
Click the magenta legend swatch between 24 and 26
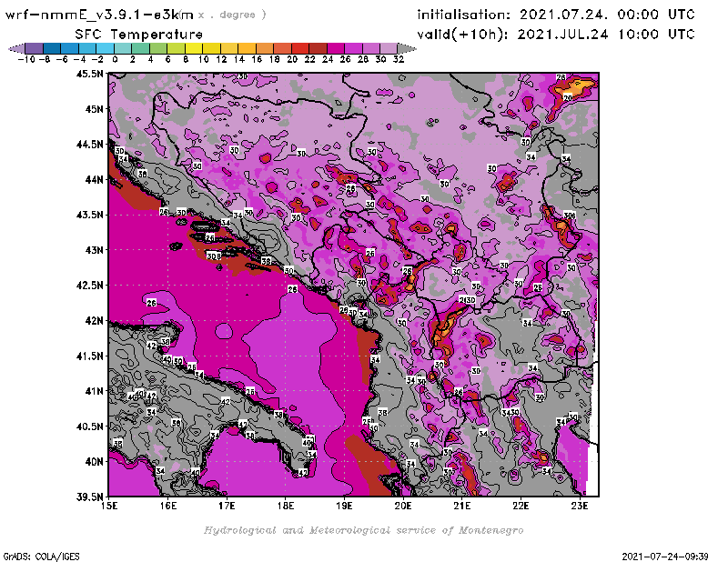(x=336, y=48)
